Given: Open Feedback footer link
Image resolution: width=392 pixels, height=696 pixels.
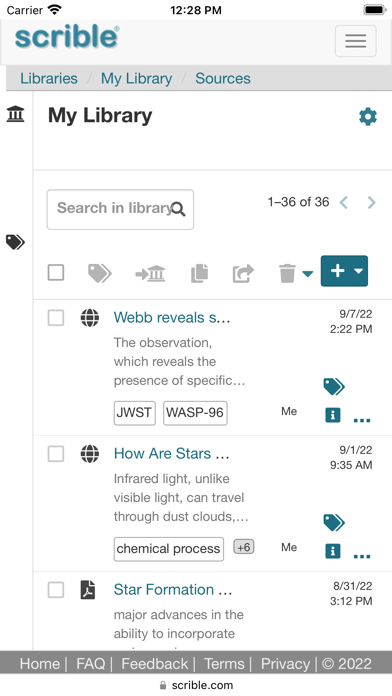Looking at the screenshot, I should point(154,664).
